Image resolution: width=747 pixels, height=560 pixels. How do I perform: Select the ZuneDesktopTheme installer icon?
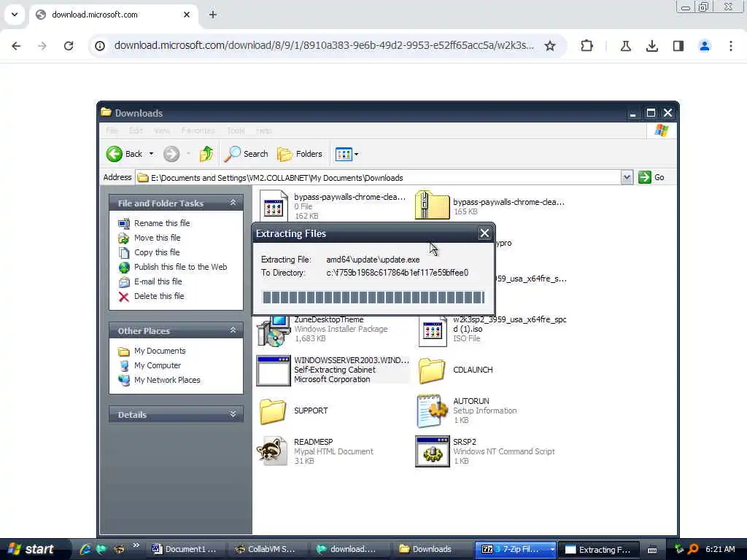tap(273, 330)
